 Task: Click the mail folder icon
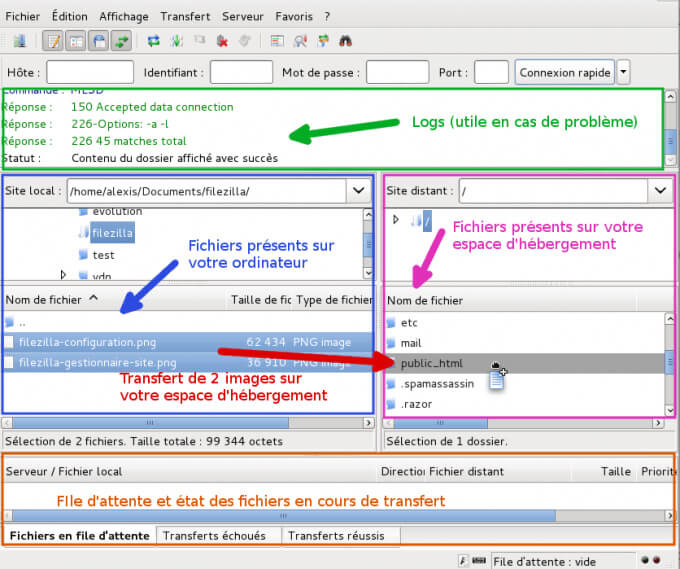tap(391, 343)
